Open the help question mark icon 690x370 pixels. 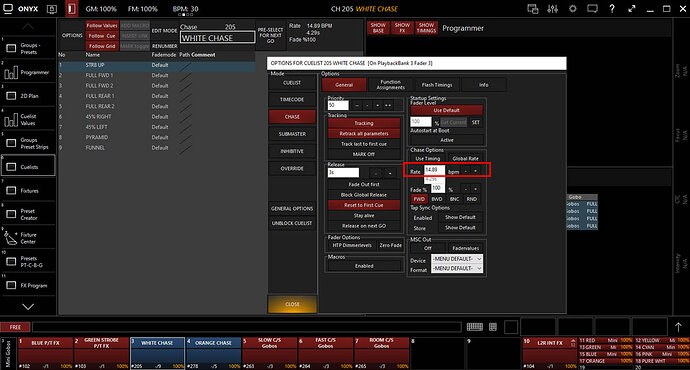(x=612, y=9)
